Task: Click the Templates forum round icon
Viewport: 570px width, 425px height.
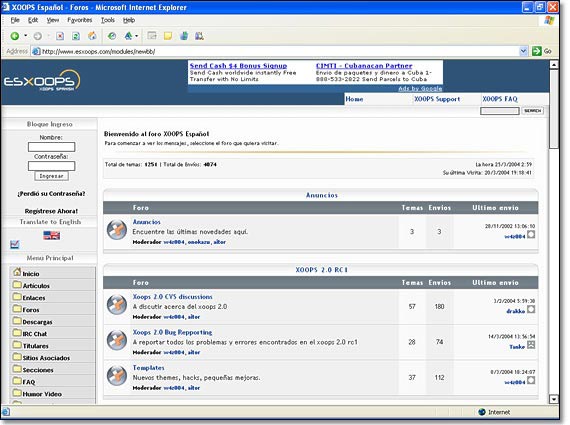Action: pyautogui.click(x=117, y=376)
